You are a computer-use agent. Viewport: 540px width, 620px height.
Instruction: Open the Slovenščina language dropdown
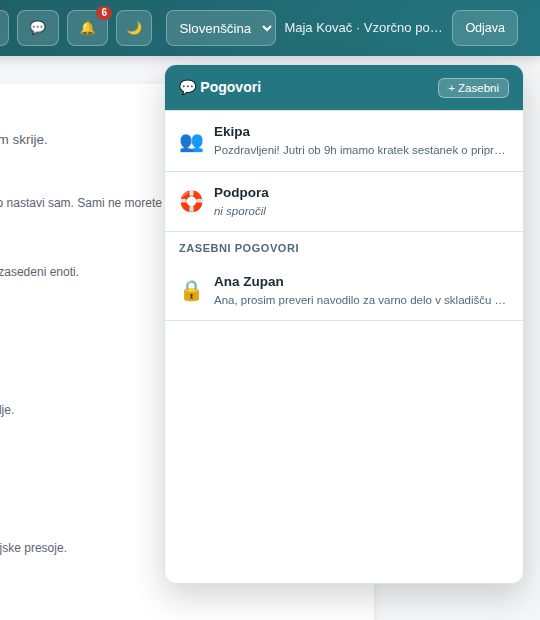click(x=221, y=28)
